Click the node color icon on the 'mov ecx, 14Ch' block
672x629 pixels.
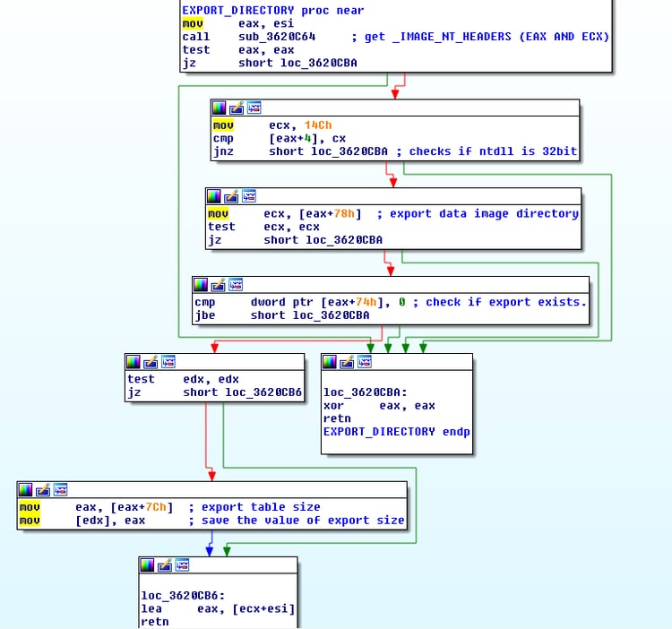click(220, 108)
